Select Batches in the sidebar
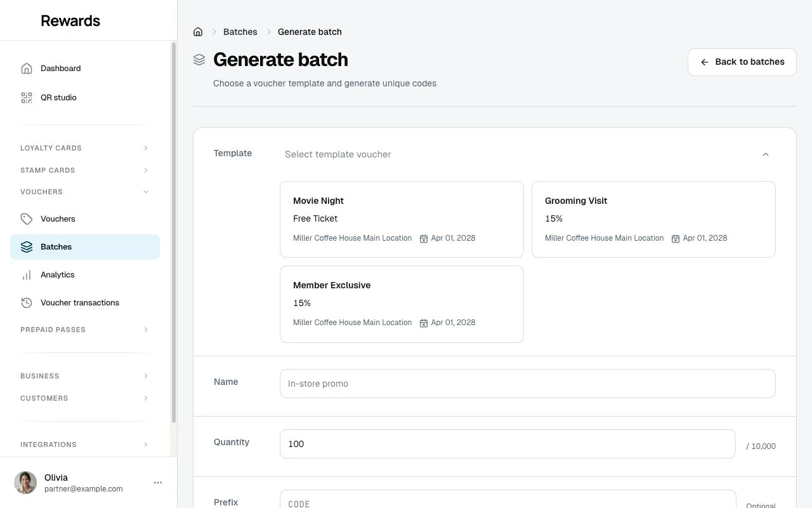The image size is (812, 508). click(85, 247)
